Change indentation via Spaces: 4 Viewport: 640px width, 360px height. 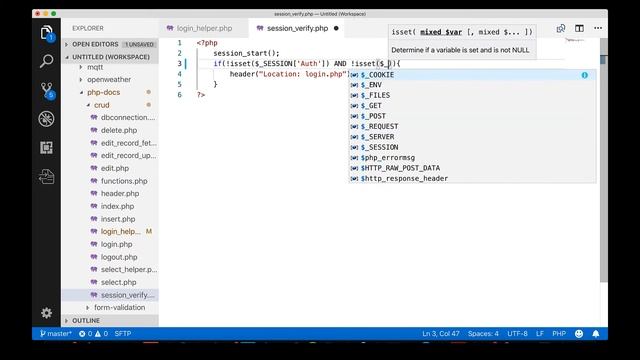tap(483, 333)
